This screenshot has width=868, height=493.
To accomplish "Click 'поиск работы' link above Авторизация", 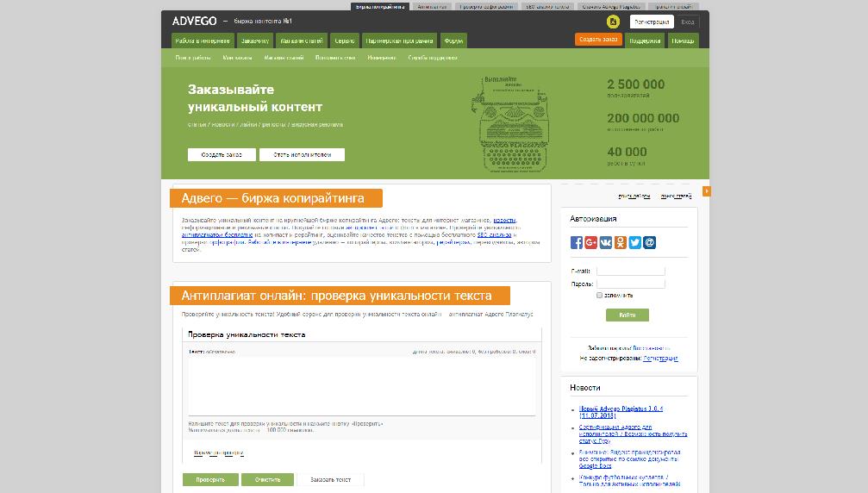I will (634, 196).
